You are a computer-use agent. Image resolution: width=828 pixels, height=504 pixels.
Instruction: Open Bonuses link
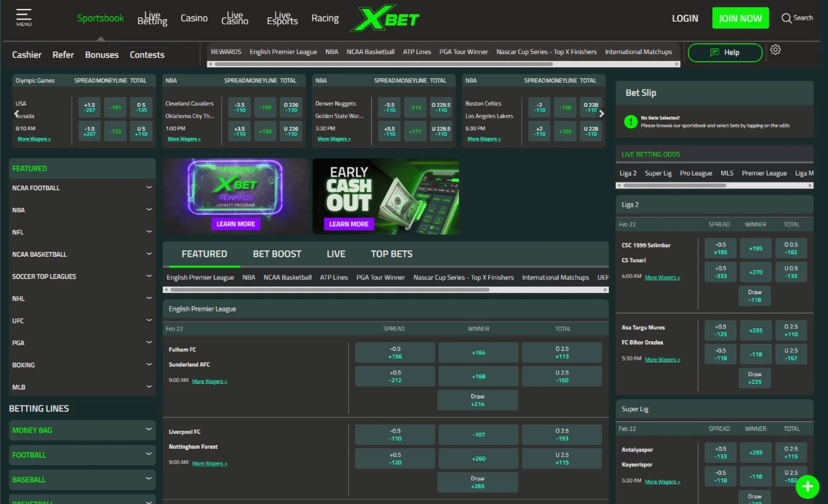[x=102, y=55]
